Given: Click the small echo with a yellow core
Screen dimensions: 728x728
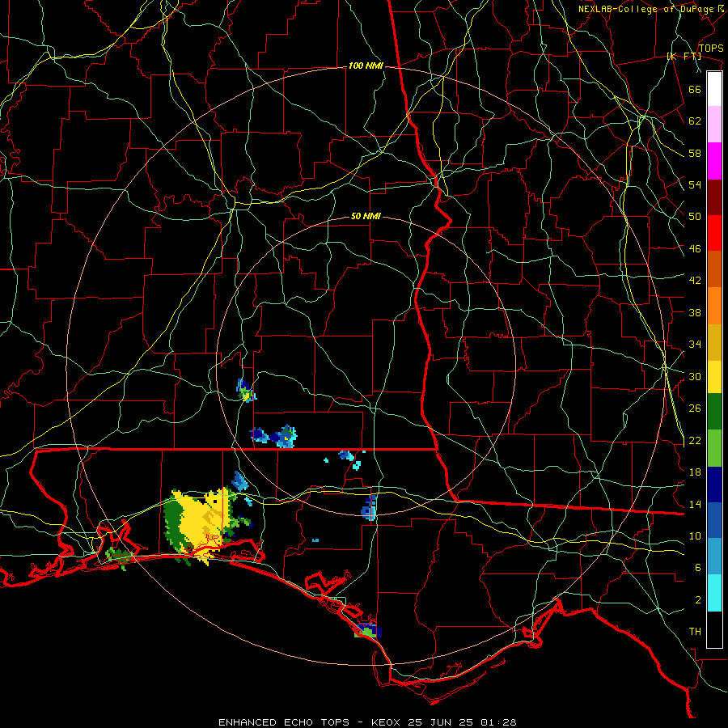Looking at the screenshot, I should click(246, 391).
